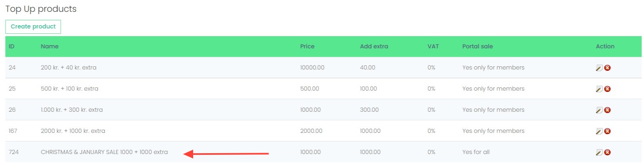This screenshot has width=644, height=167.
Task: Click the Price column header
Action: click(307, 46)
